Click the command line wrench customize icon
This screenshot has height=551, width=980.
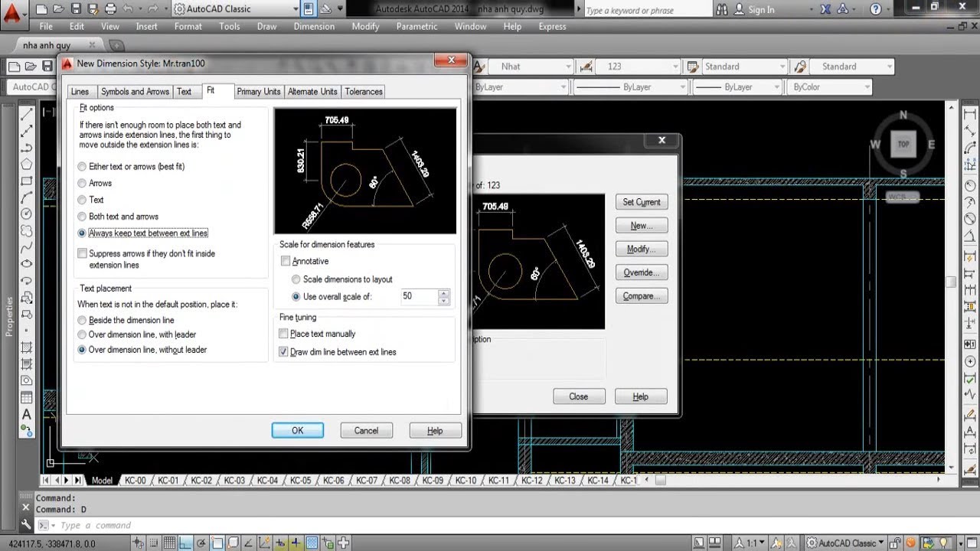26,525
